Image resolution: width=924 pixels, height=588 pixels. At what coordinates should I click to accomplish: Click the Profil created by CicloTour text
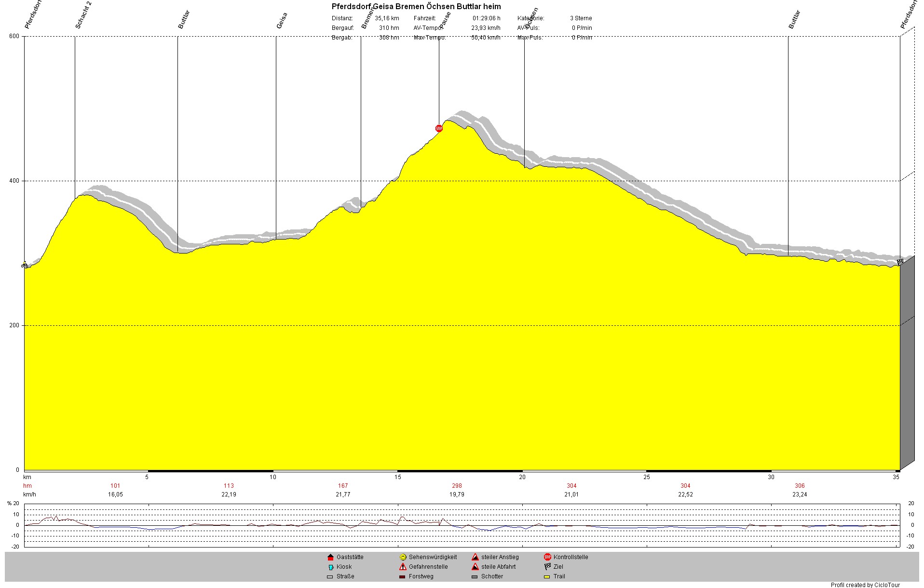(x=865, y=585)
